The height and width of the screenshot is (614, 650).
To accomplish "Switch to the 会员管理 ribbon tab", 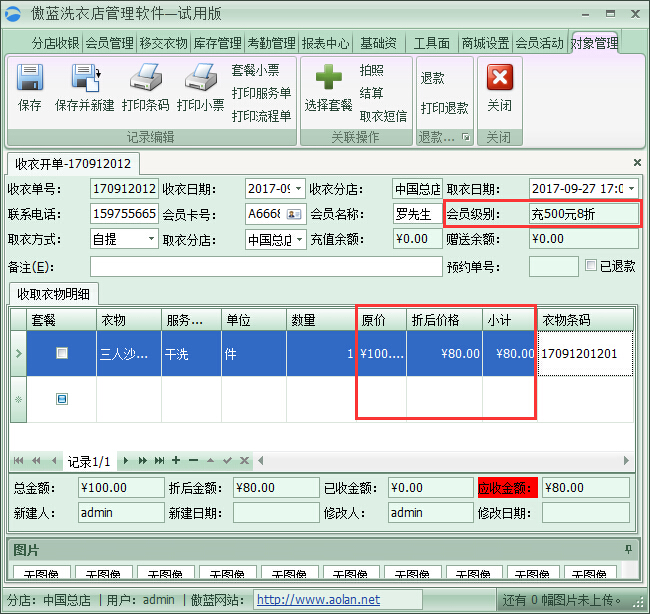I will [109, 43].
